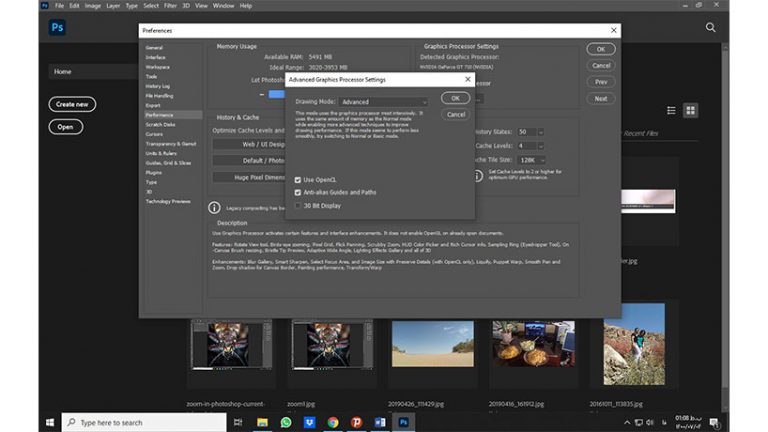The height and width of the screenshot is (432, 768).
Task: Click the taskbar search box
Action: [x=144, y=422]
